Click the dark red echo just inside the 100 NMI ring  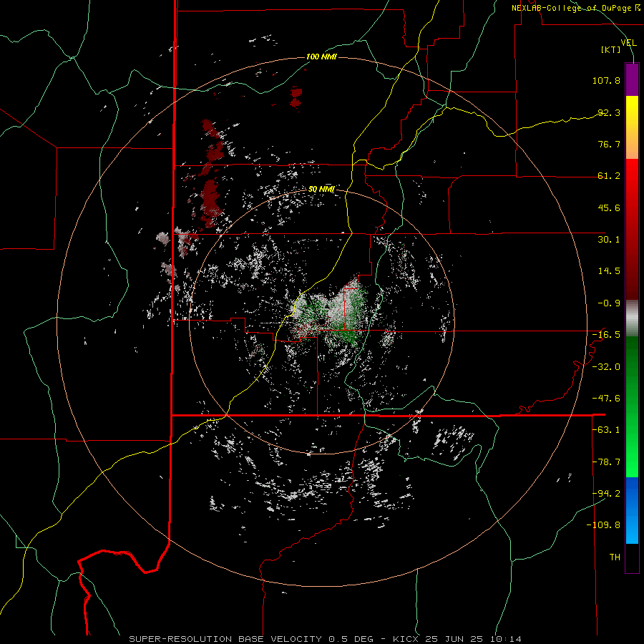[x=296, y=97]
